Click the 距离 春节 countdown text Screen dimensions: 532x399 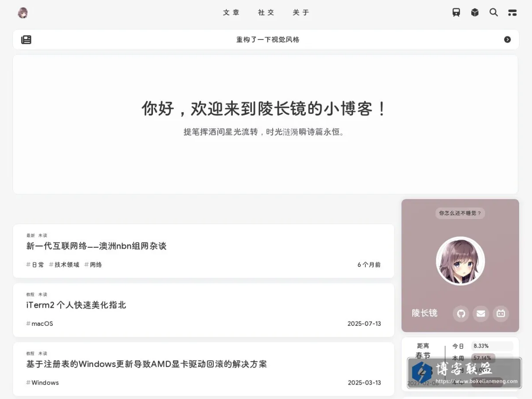[423, 351]
